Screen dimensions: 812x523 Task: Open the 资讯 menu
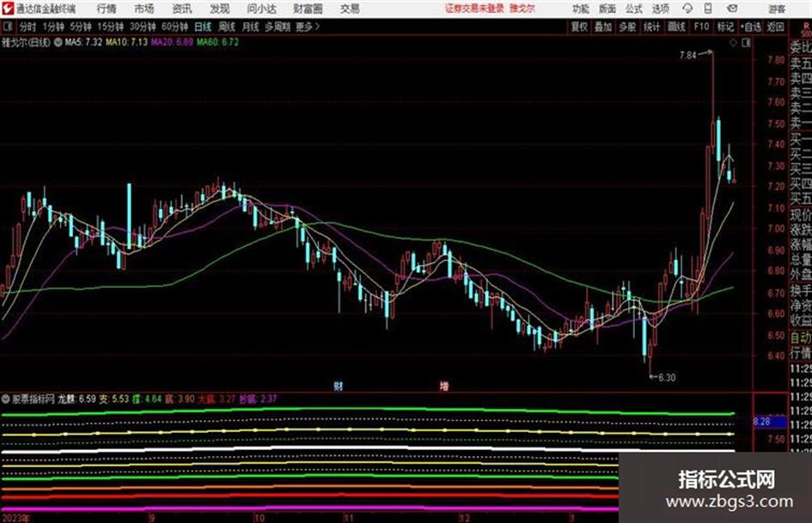coord(182,9)
